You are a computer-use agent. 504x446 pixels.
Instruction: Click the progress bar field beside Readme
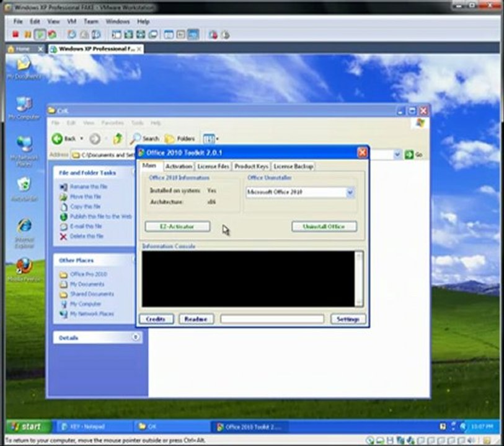pos(272,319)
